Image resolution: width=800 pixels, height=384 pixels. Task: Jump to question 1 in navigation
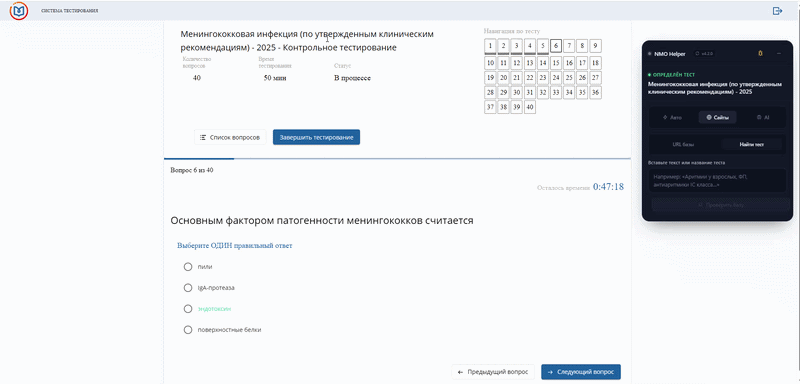click(x=490, y=46)
